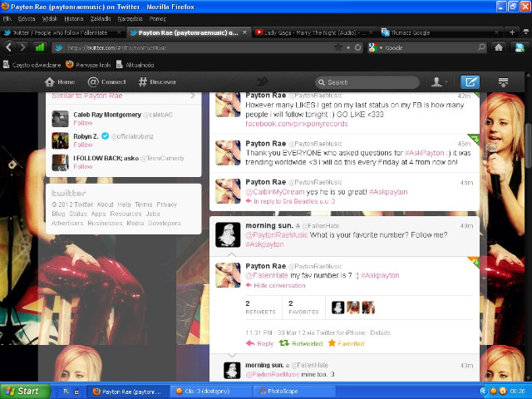Go back with the browser back arrow
532x399 pixels.
point(9,47)
